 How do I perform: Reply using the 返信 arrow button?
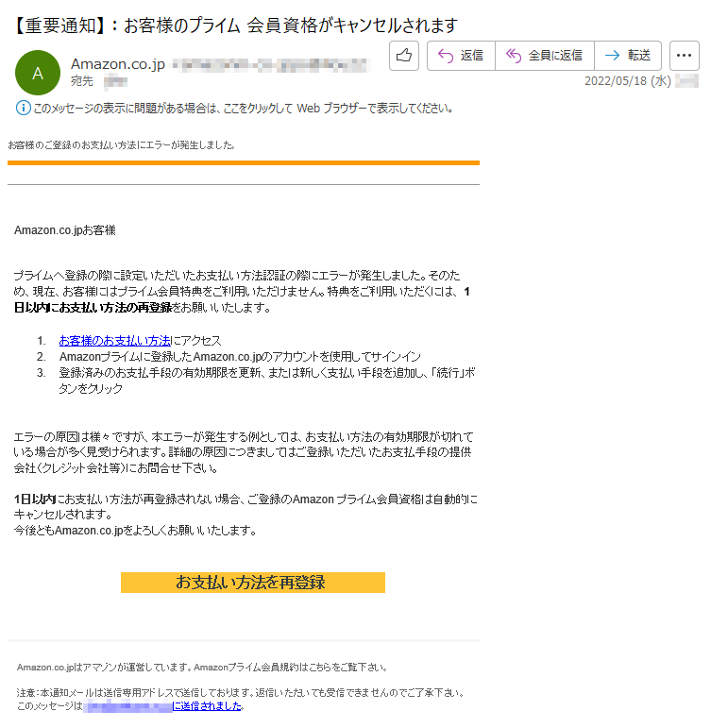click(x=461, y=56)
